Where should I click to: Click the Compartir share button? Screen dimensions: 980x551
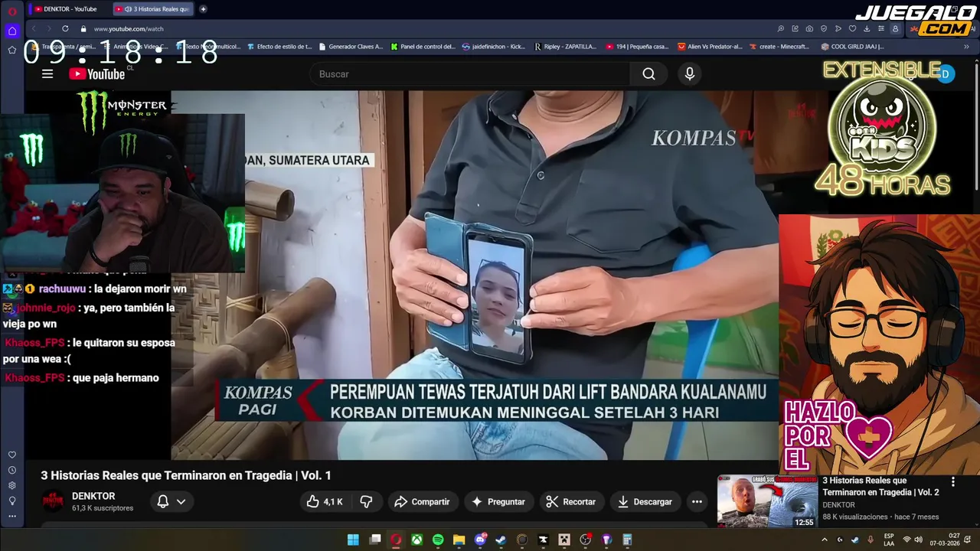(422, 501)
